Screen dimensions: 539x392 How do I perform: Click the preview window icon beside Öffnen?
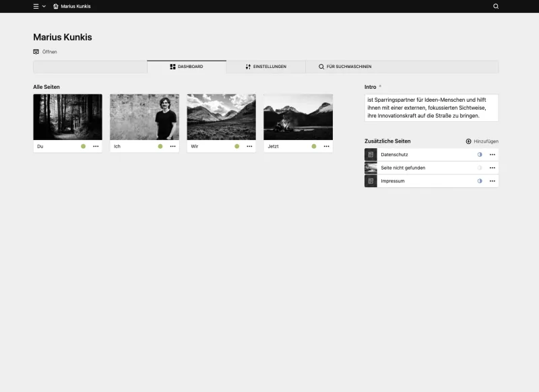36,51
